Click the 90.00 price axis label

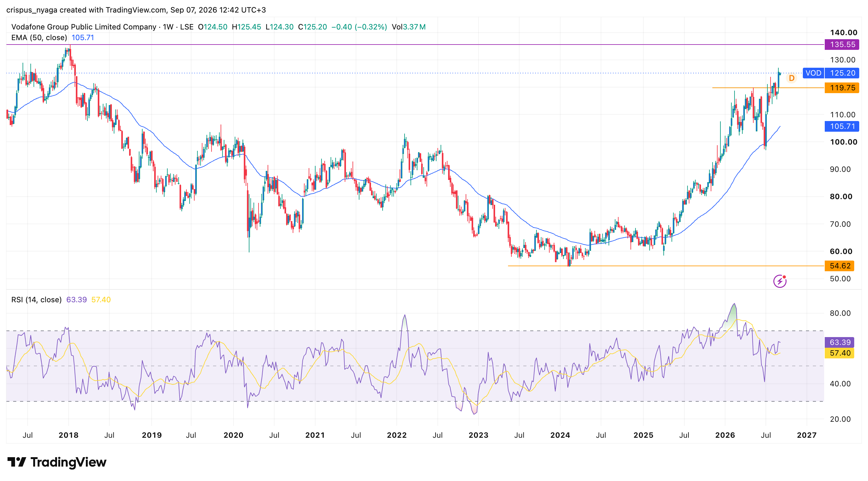click(x=840, y=169)
